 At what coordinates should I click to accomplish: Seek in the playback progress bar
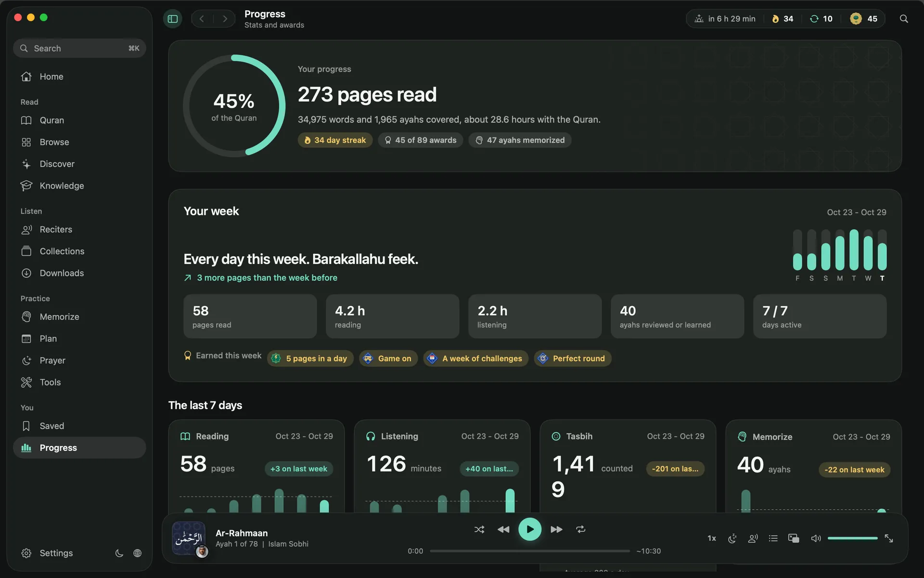click(530, 551)
